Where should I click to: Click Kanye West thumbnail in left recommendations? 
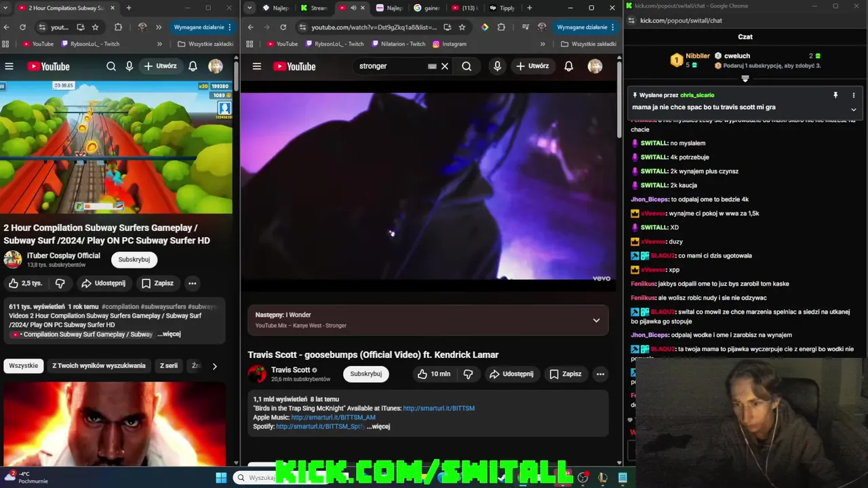pos(115,424)
